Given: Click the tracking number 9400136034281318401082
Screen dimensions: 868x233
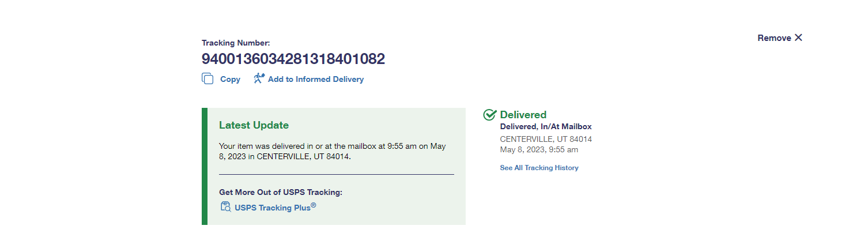Looking at the screenshot, I should click(293, 59).
